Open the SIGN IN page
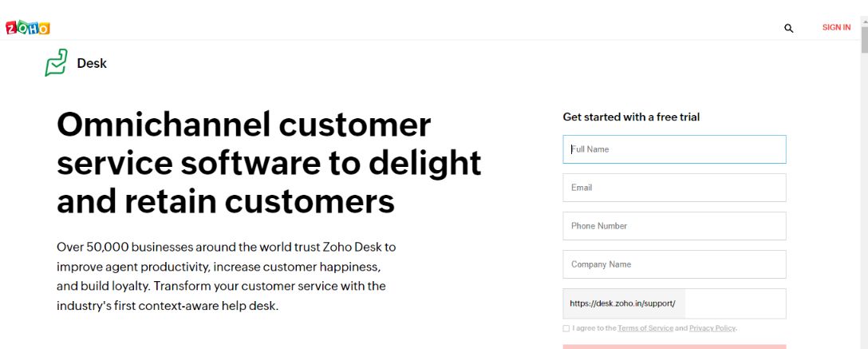The height and width of the screenshot is (349, 868). [x=836, y=27]
